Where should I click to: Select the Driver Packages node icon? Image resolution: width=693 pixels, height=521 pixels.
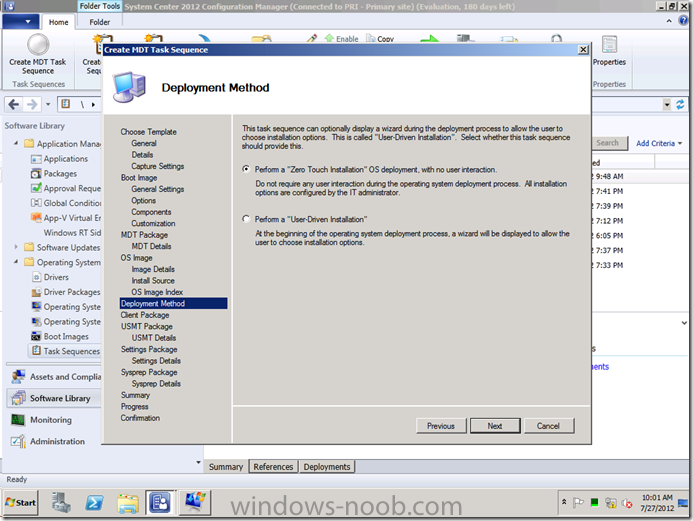36,292
